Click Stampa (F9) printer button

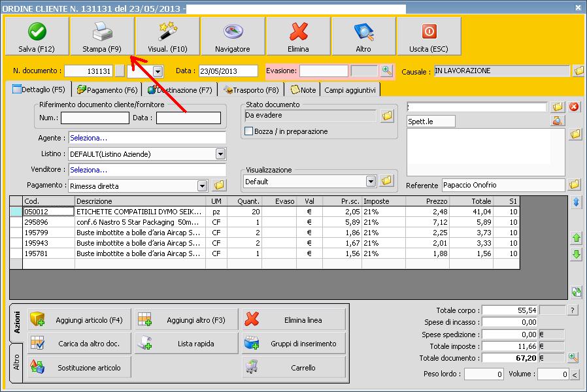point(102,37)
